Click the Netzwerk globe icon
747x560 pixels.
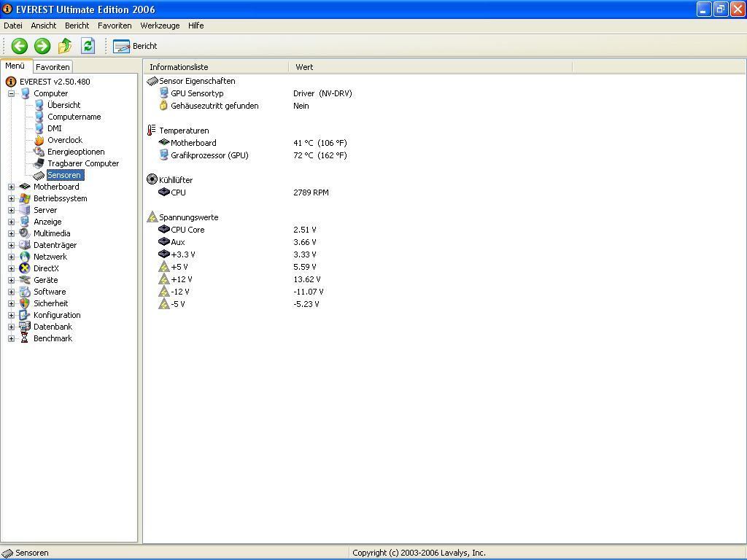tap(25, 257)
